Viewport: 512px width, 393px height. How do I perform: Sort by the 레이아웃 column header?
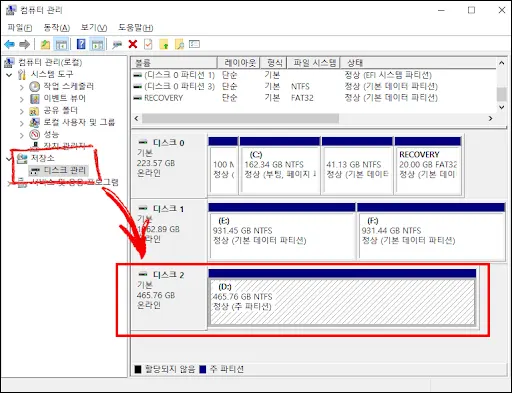pos(238,63)
